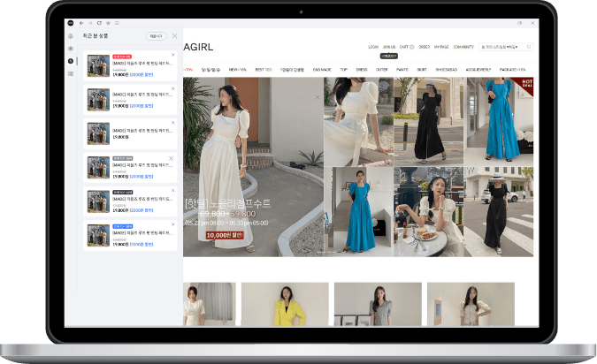Close the overlay X on the main banner
This screenshot has width=597, height=364.
[x=318, y=97]
